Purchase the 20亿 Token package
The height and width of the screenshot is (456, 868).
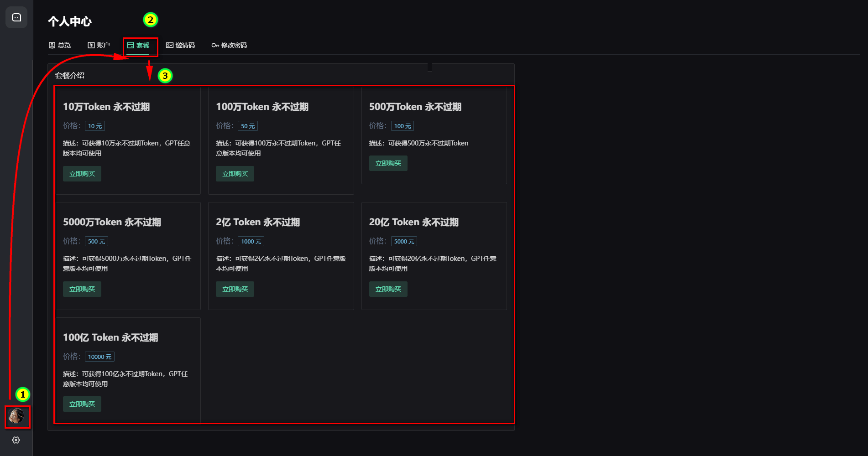pos(388,289)
